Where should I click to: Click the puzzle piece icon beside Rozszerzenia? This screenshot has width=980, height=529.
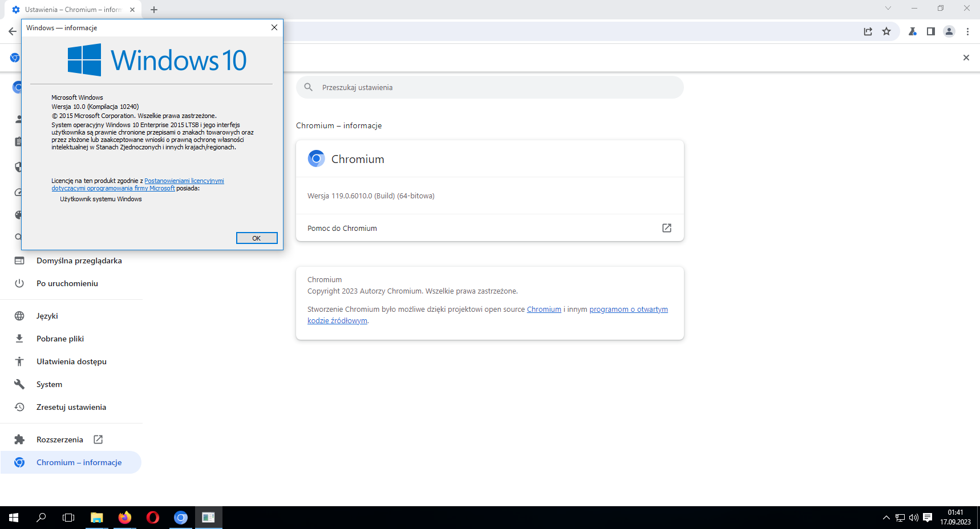point(19,440)
